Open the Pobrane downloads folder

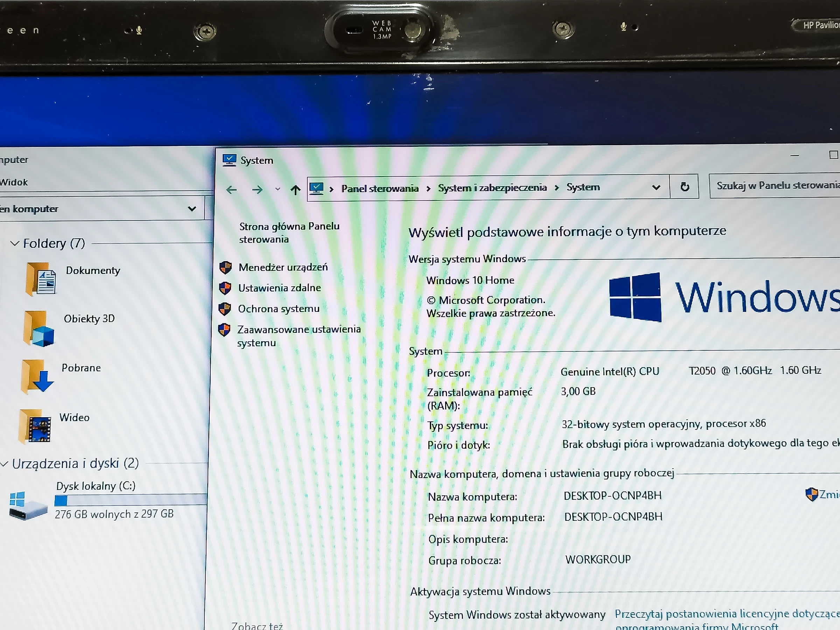(x=81, y=367)
